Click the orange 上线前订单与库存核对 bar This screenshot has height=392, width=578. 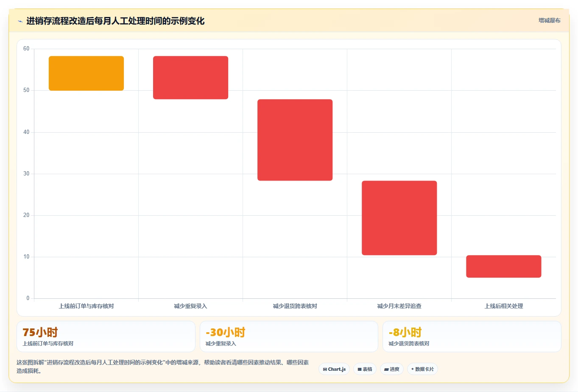tap(86, 73)
